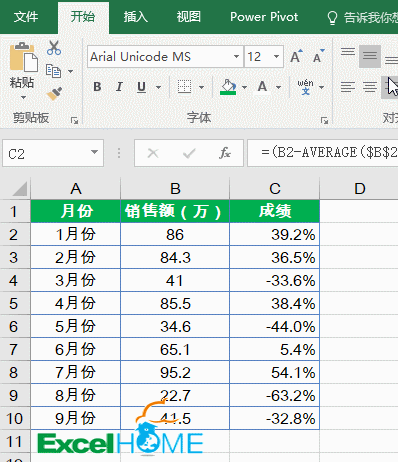
Task: Select column B header
Action: (x=175, y=189)
